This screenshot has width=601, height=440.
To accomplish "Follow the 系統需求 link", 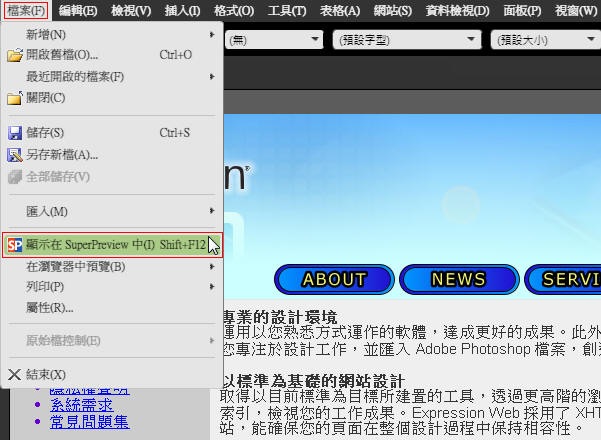I will tap(82, 405).
